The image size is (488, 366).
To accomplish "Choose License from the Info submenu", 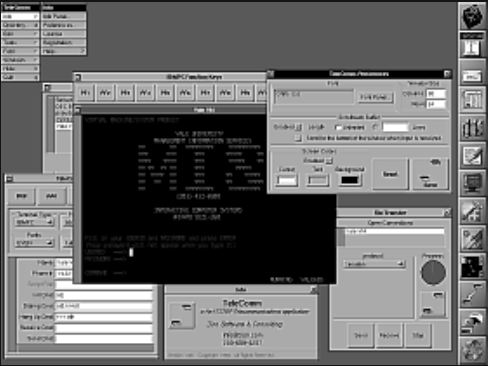I will [64, 34].
